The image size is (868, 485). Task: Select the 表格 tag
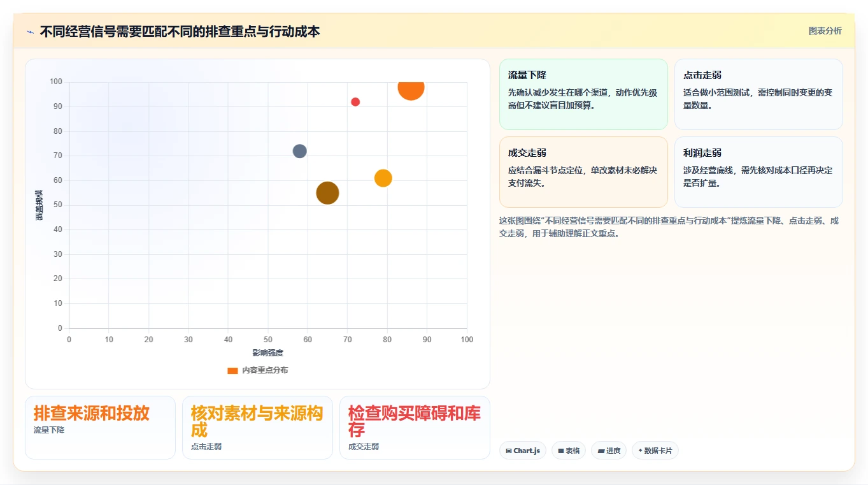569,451
